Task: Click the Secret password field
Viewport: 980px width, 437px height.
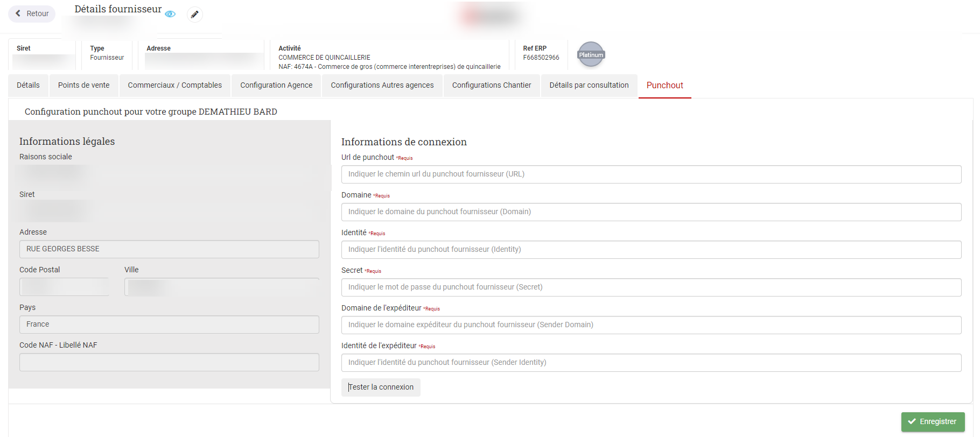Action: click(651, 287)
